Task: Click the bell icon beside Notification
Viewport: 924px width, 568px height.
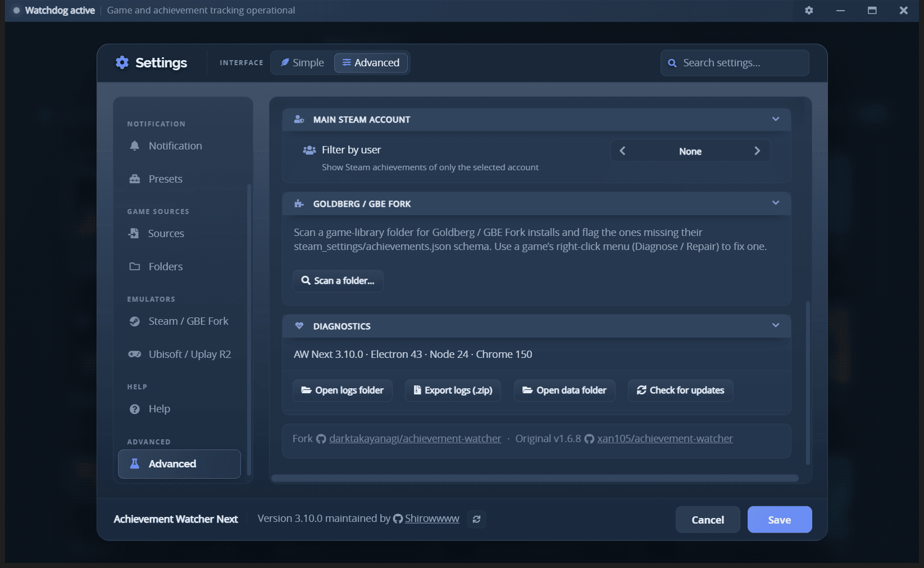Action: [134, 146]
